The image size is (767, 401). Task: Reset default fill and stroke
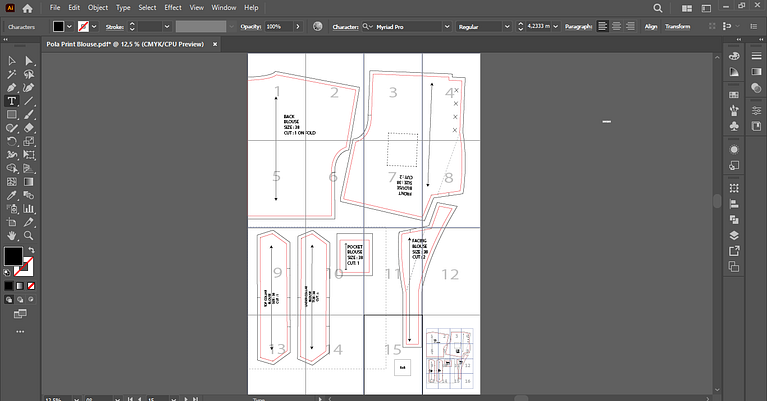(7, 273)
